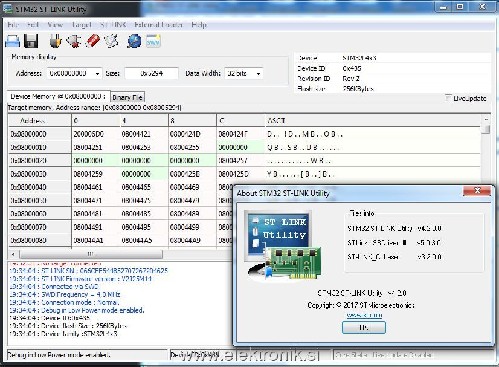Click memory cell 08004491
The image size is (499, 367).
click(96, 227)
